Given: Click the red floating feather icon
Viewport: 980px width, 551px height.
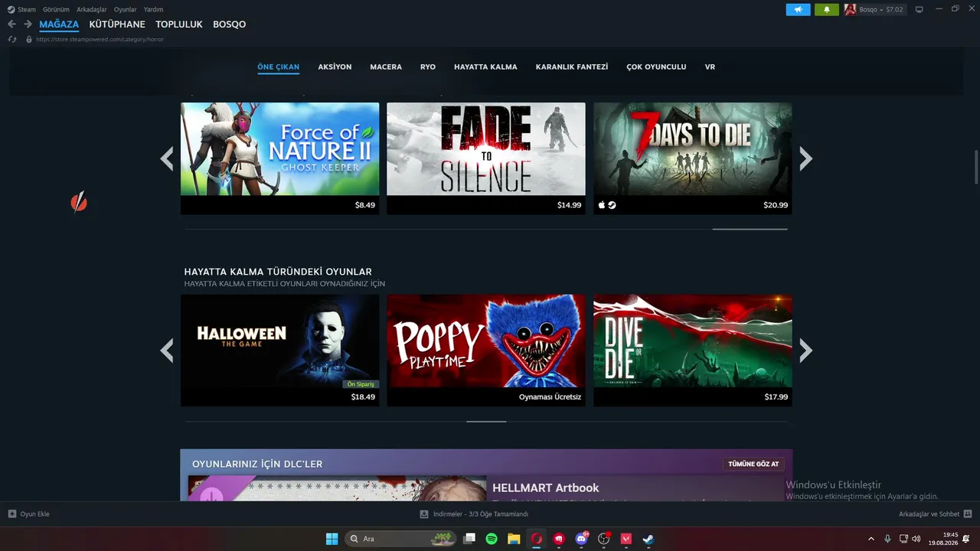Looking at the screenshot, I should 79,202.
